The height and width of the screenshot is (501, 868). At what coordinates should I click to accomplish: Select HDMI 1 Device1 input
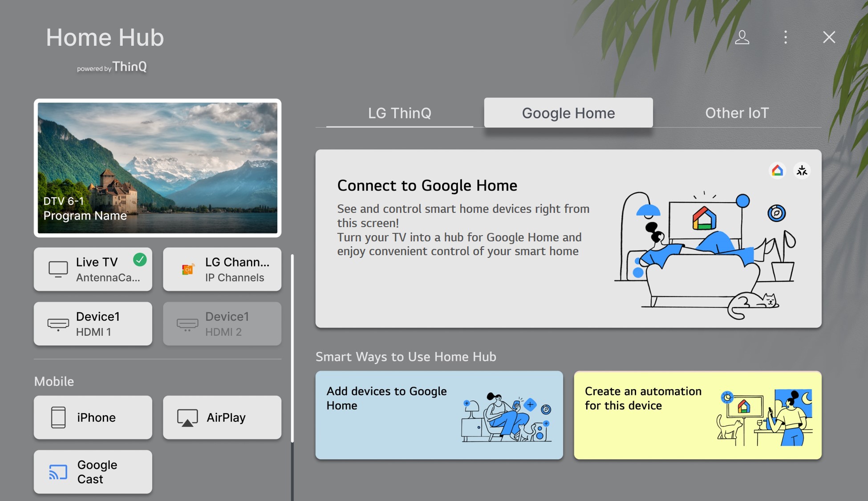(x=93, y=323)
